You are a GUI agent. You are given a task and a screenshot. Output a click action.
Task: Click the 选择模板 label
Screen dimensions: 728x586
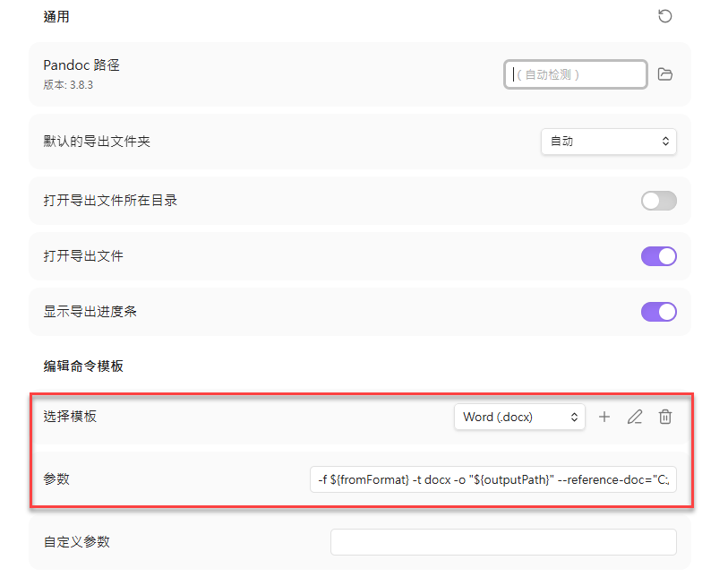[x=70, y=417]
